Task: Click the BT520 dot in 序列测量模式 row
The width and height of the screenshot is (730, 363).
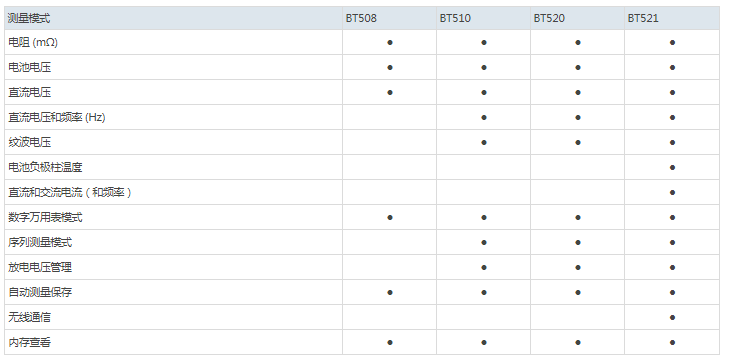Action: [578, 242]
